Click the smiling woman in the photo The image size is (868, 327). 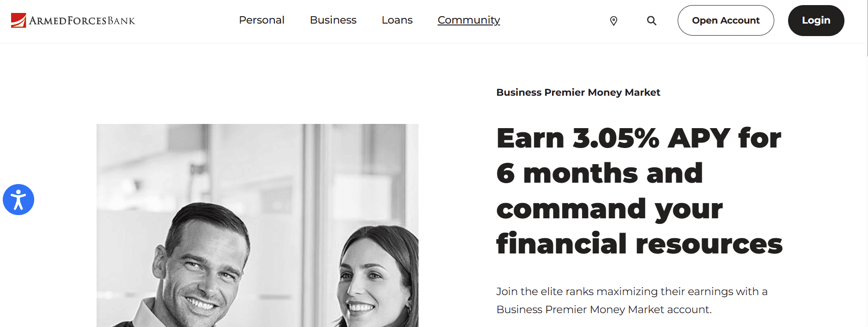tap(379, 278)
